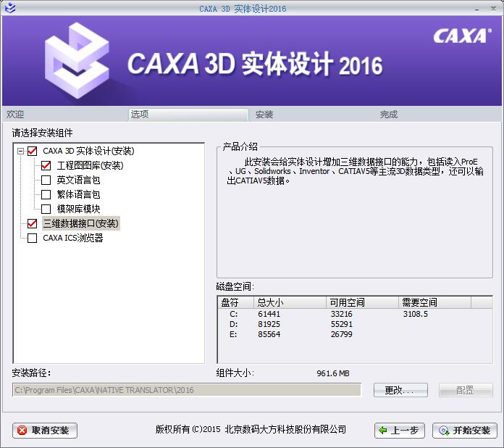Select the C: drive row

pyautogui.click(x=355, y=314)
